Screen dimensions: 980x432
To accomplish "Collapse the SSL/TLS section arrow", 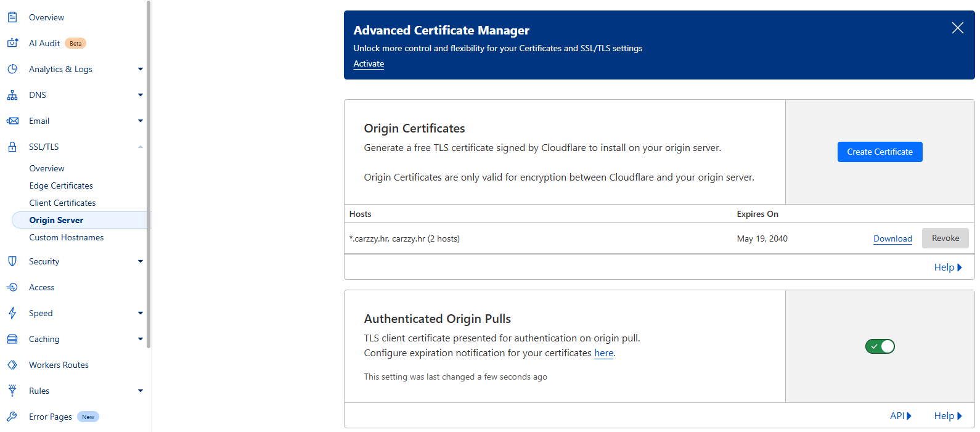I will pyautogui.click(x=141, y=147).
